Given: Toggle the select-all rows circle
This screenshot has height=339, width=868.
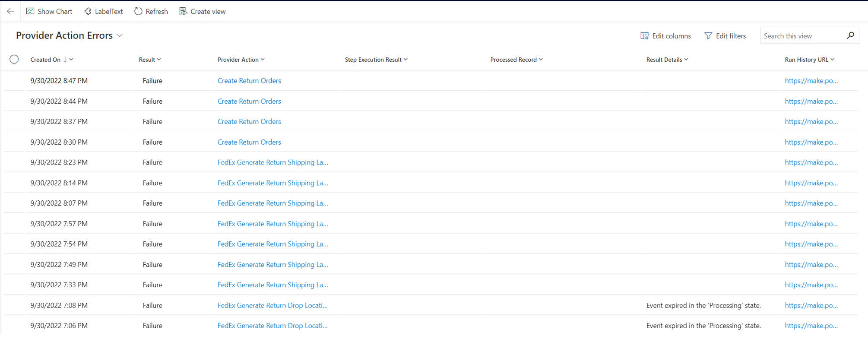Looking at the screenshot, I should (14, 59).
